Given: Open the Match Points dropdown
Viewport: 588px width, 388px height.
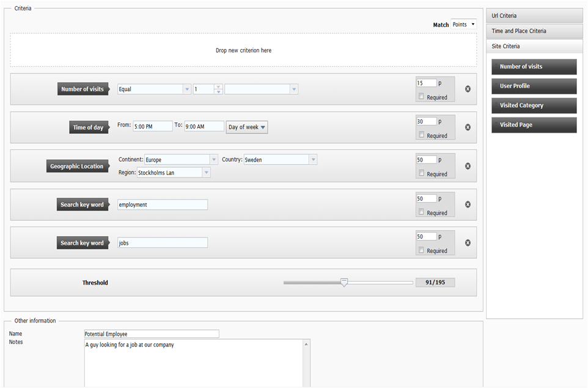Looking at the screenshot, I should point(463,24).
